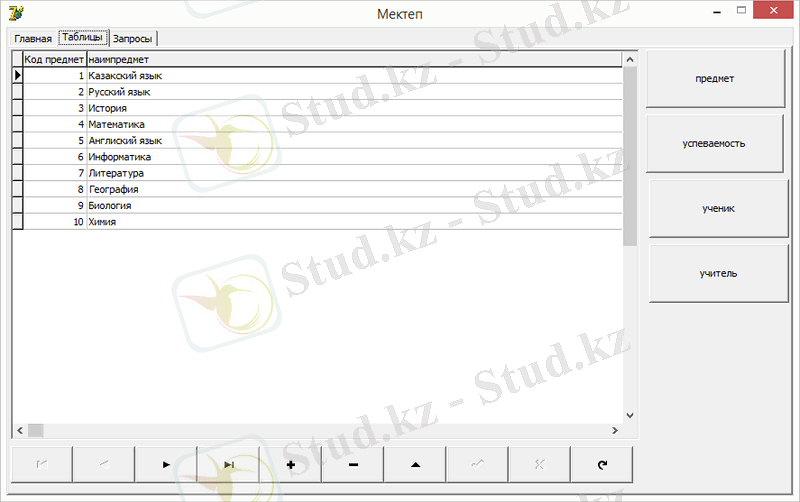Select the Информатика cell
The width and height of the screenshot is (800, 502).
355,157
